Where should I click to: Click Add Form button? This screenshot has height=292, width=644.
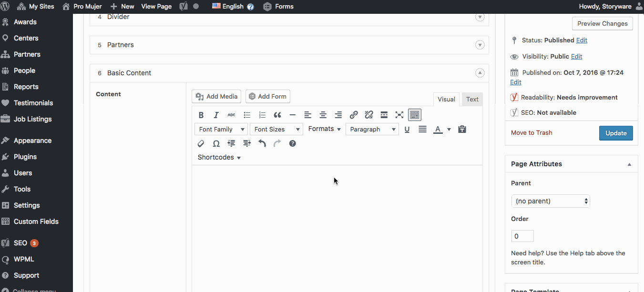(268, 96)
